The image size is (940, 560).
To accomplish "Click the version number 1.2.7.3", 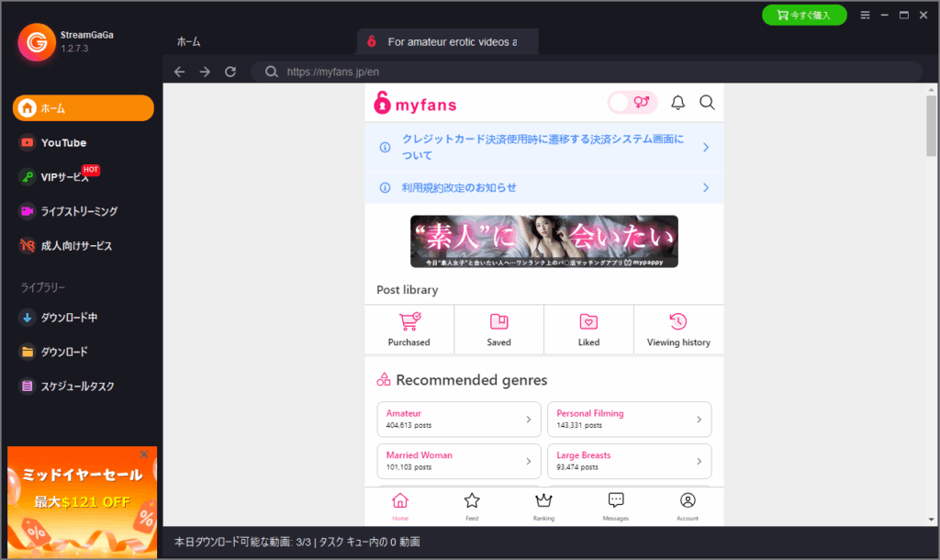I will [74, 49].
